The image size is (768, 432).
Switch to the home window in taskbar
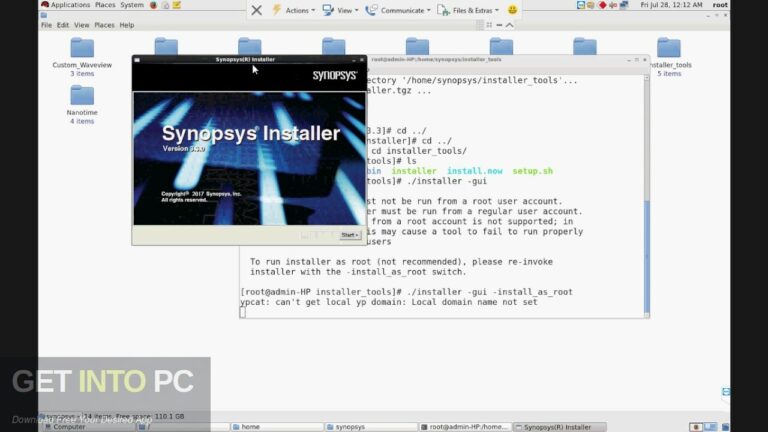tap(276, 427)
